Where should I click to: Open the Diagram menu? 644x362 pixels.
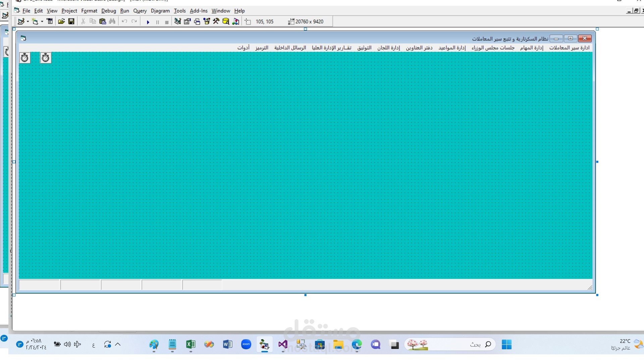pos(160,11)
